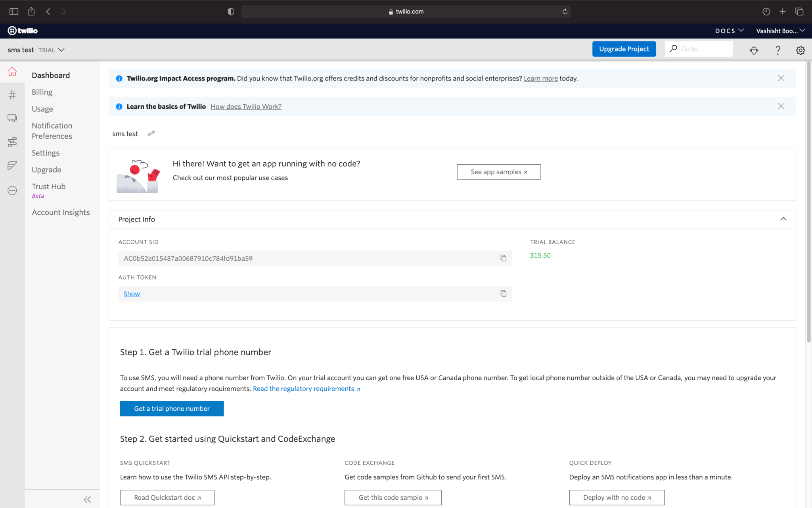Open Trust Hub menu item
The image size is (812, 508).
(x=48, y=187)
